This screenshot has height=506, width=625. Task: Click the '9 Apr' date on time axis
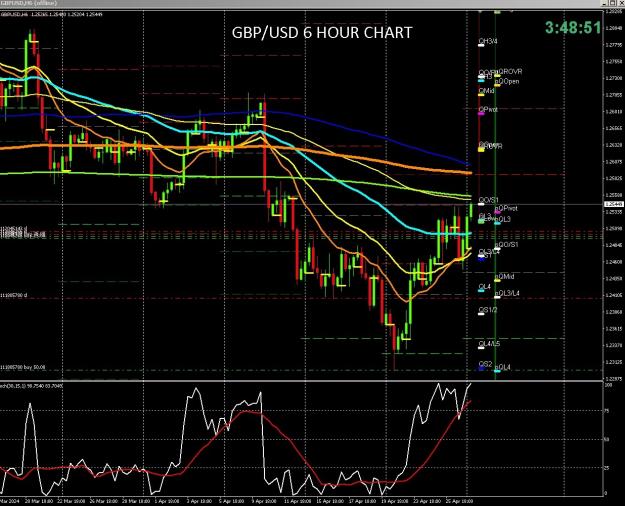[x=265, y=501]
